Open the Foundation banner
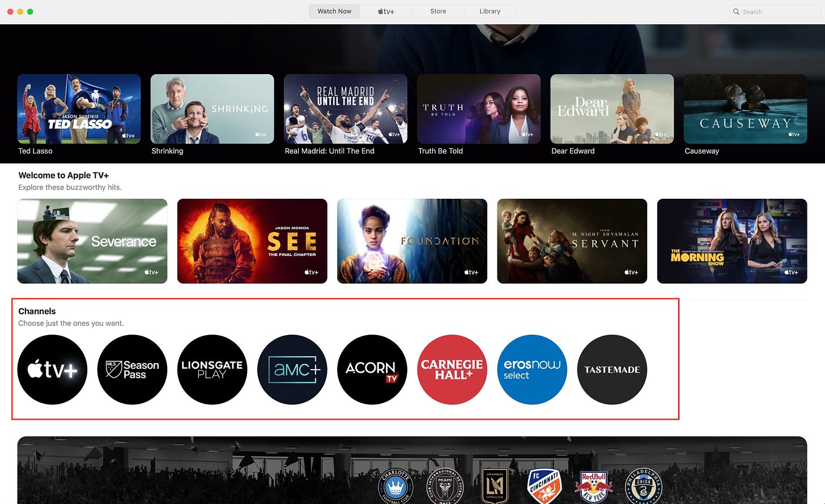The height and width of the screenshot is (504, 825). tap(412, 241)
